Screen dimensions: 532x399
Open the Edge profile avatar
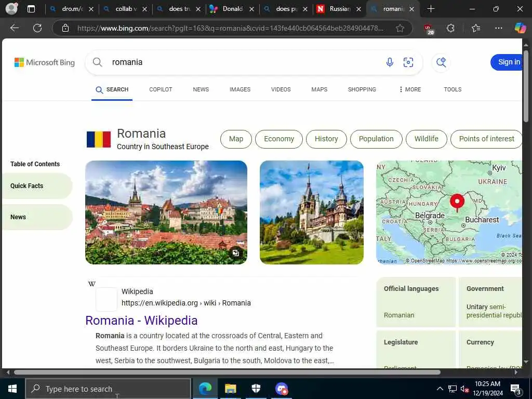pos(11,9)
